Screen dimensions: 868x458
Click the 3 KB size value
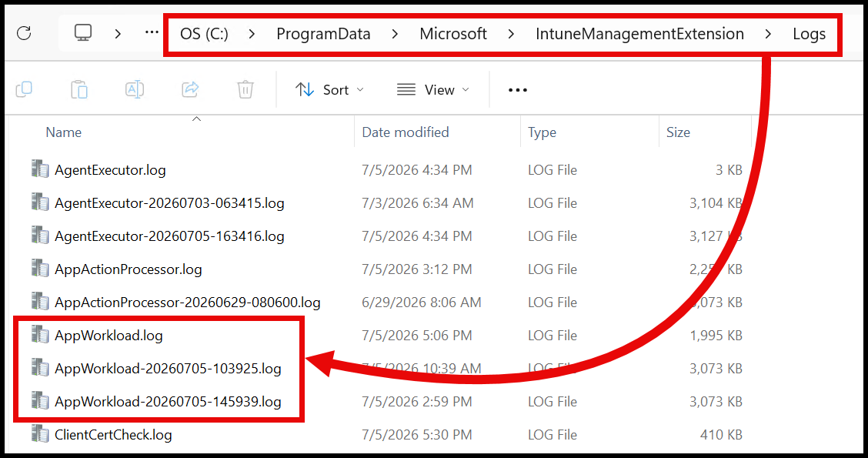pos(729,170)
